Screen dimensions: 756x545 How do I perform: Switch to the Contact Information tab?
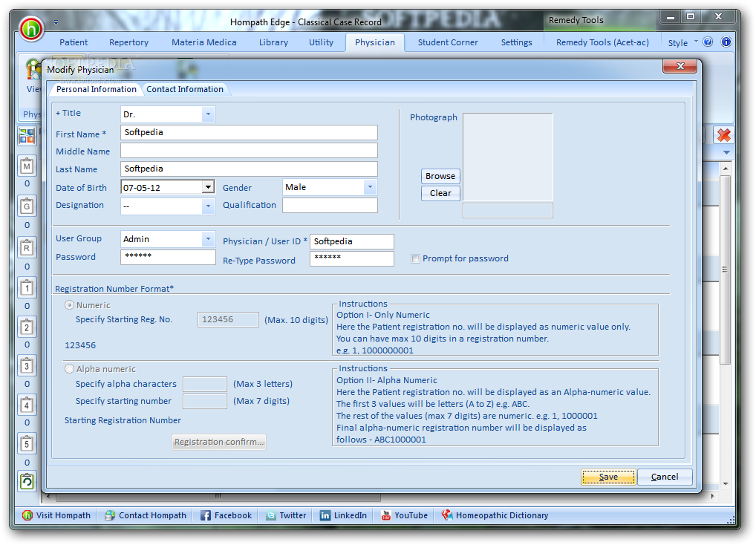[x=185, y=89]
